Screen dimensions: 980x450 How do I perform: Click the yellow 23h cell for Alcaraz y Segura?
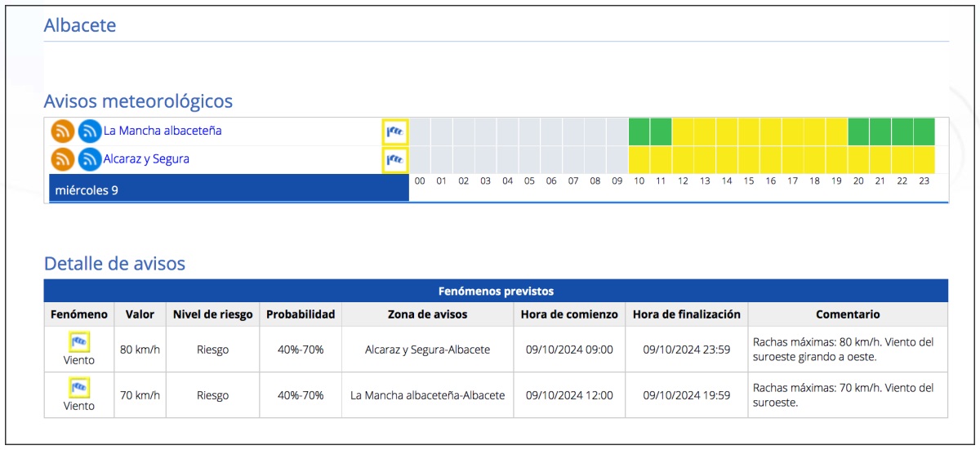[x=924, y=159]
